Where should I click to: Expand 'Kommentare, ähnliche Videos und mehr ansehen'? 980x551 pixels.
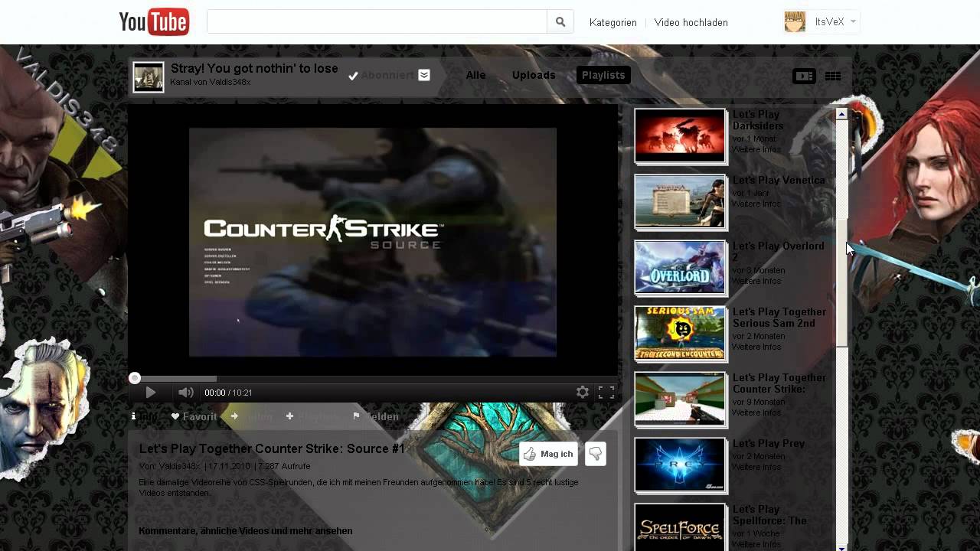tap(246, 531)
